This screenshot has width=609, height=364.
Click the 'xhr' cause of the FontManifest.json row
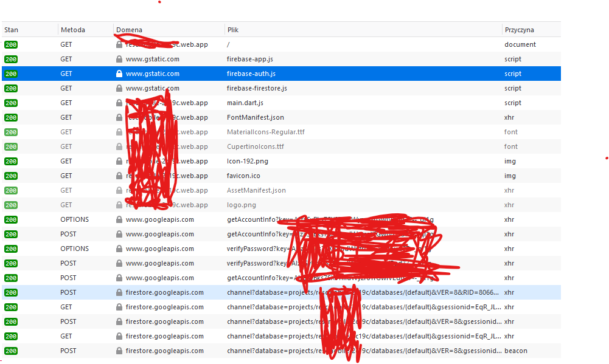tap(509, 117)
